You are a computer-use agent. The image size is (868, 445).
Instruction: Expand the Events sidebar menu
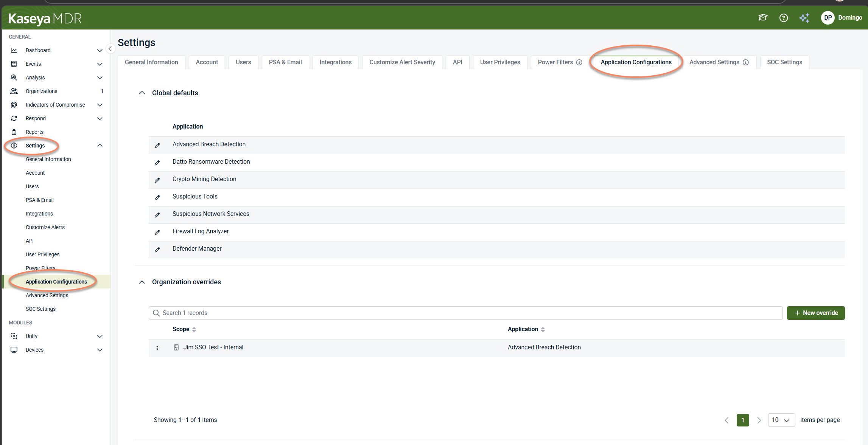100,64
